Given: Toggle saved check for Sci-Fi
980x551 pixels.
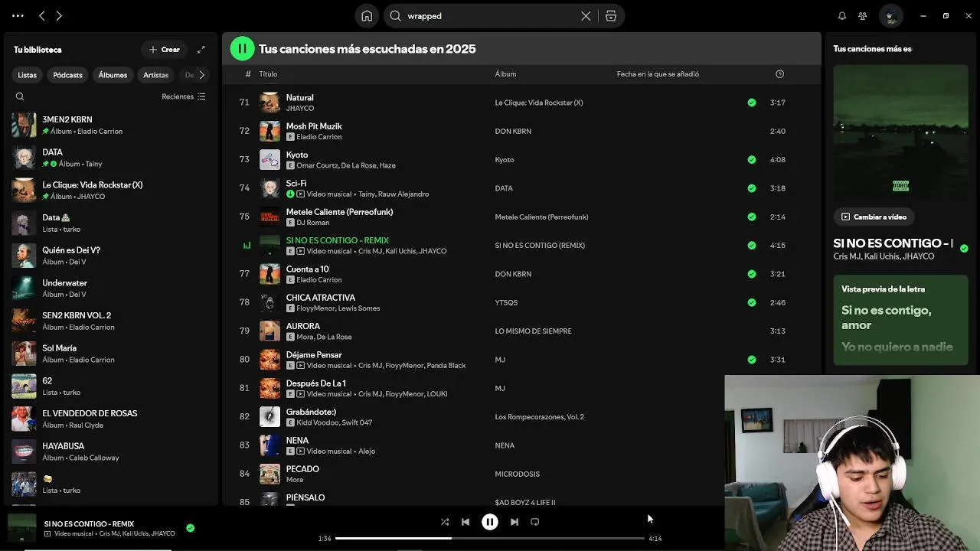Looking at the screenshot, I should pyautogui.click(x=752, y=188).
